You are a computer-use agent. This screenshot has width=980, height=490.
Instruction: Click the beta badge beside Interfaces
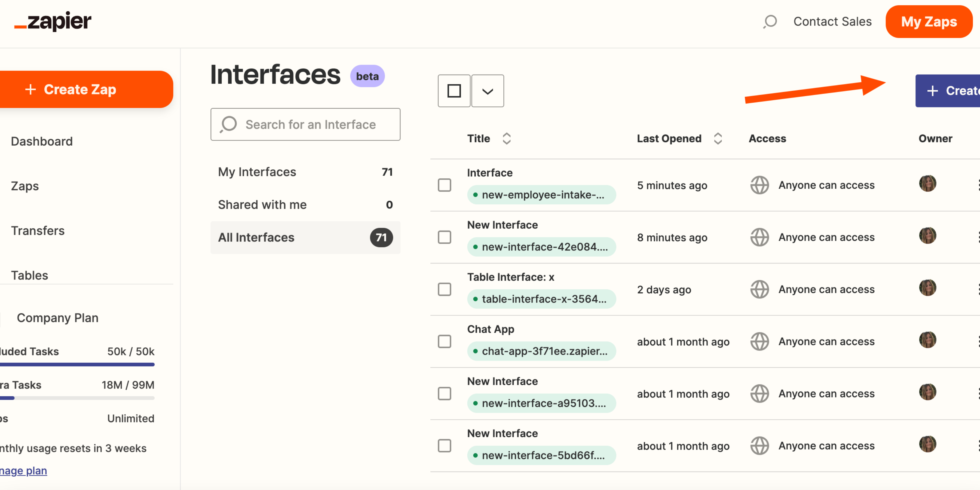[x=367, y=76]
